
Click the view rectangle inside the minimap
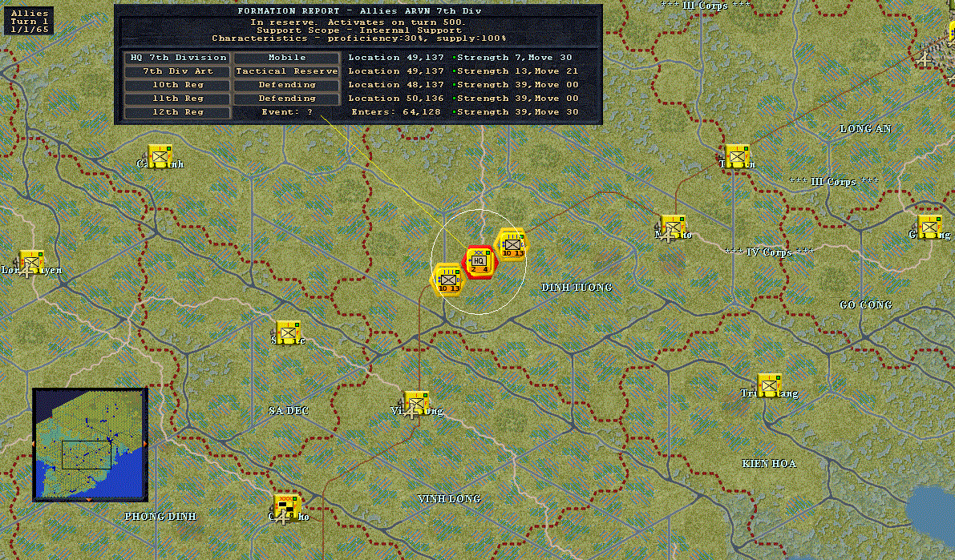point(86,455)
